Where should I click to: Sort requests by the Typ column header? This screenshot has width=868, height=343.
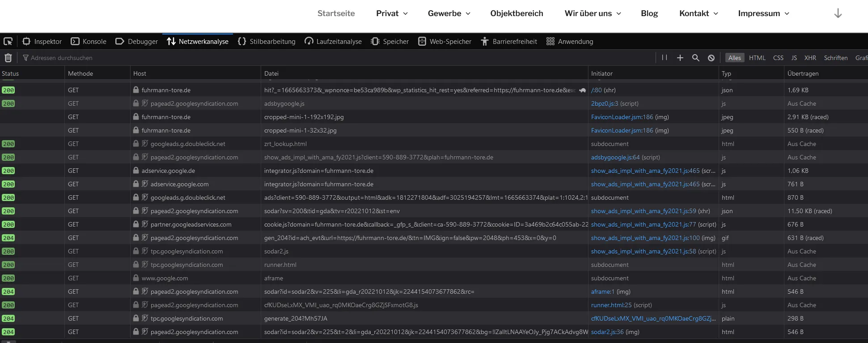(751, 73)
